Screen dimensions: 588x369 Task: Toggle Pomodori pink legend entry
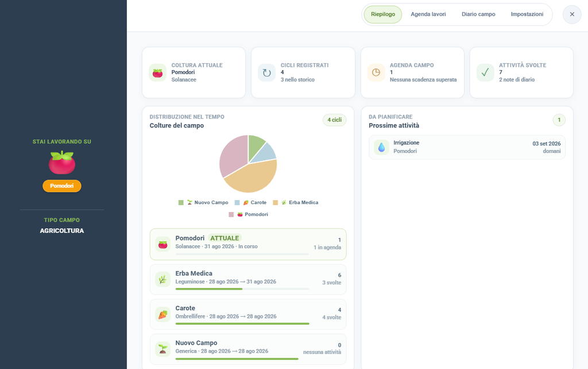click(248, 214)
